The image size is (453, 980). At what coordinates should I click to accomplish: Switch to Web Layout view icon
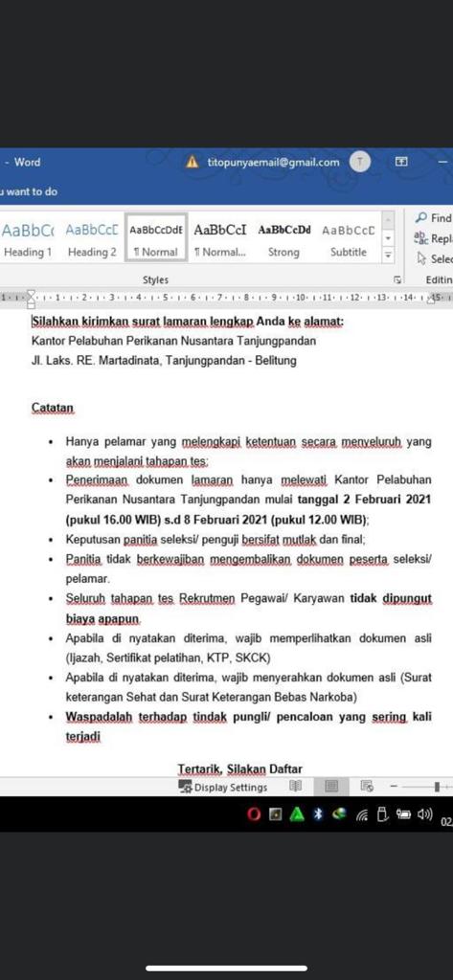click(x=367, y=787)
